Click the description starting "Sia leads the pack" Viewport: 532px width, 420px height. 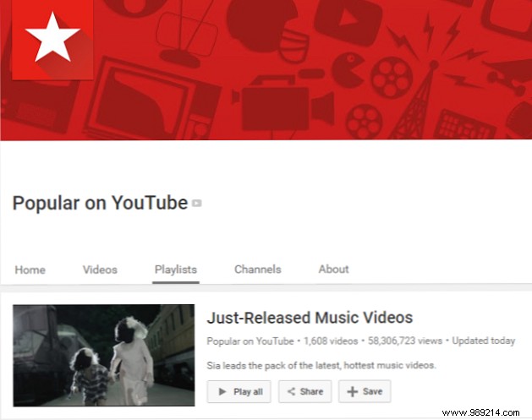pos(321,365)
